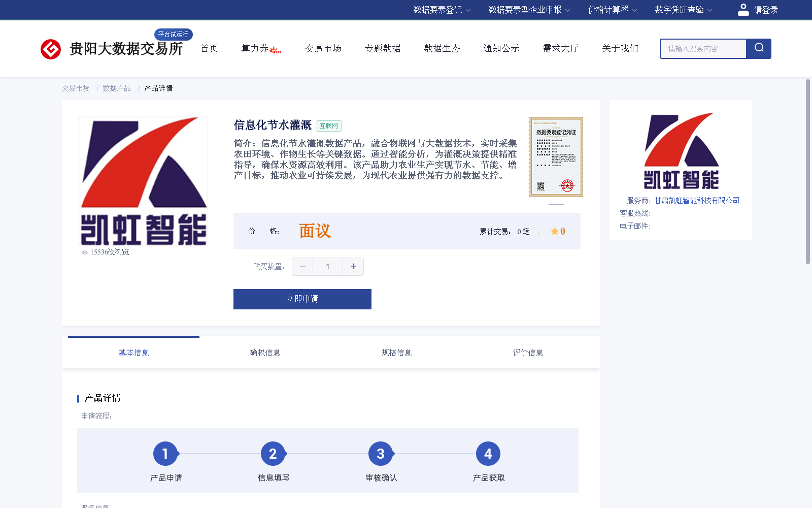
Task: Click 交易市场 breadcrumb link
Action: tap(76, 88)
